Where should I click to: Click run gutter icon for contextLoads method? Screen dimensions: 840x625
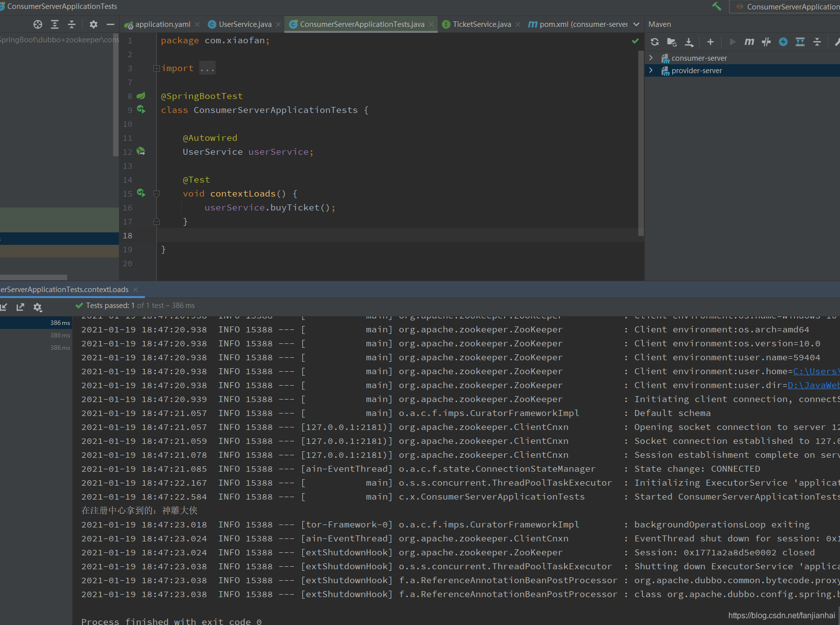(141, 193)
